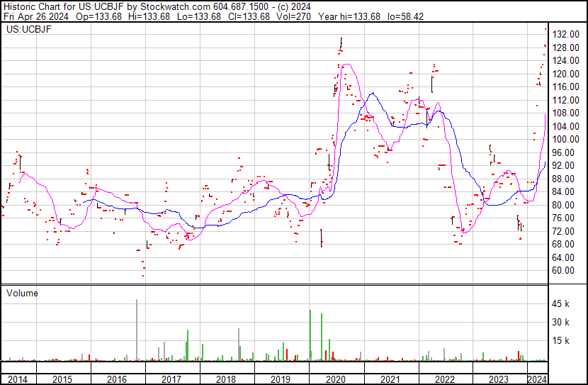The height and width of the screenshot is (385, 588).
Task: Click the blue moving average peak in 2021
Action: pyautogui.click(x=375, y=93)
